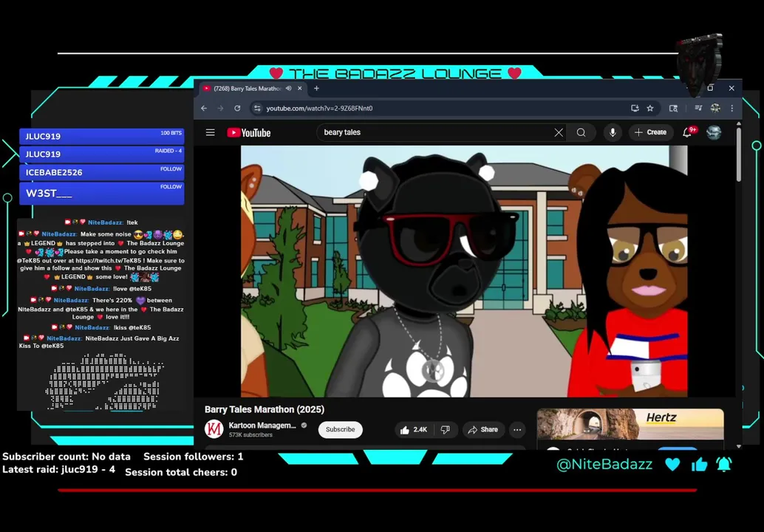The height and width of the screenshot is (532, 764).
Task: Open the twitch.tv/TeK85 chat link
Action: pos(108,261)
